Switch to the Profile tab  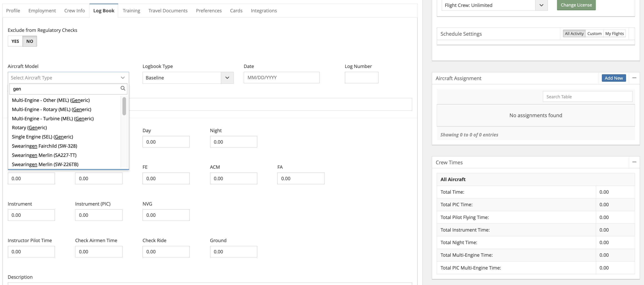coord(13,11)
